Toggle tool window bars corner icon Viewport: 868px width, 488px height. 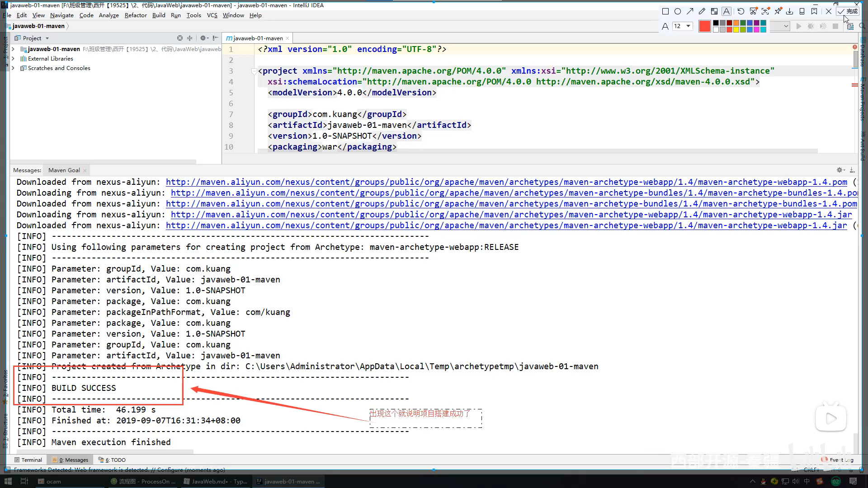[6, 469]
